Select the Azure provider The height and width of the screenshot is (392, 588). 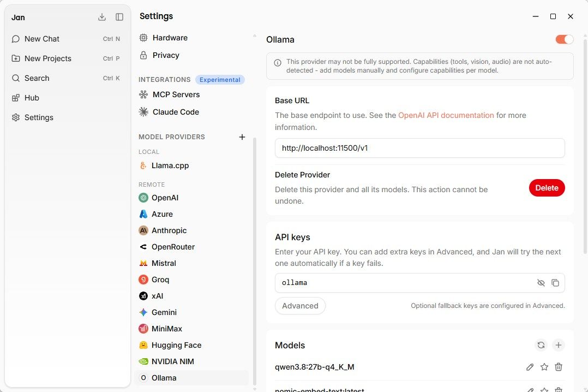tap(191, 214)
